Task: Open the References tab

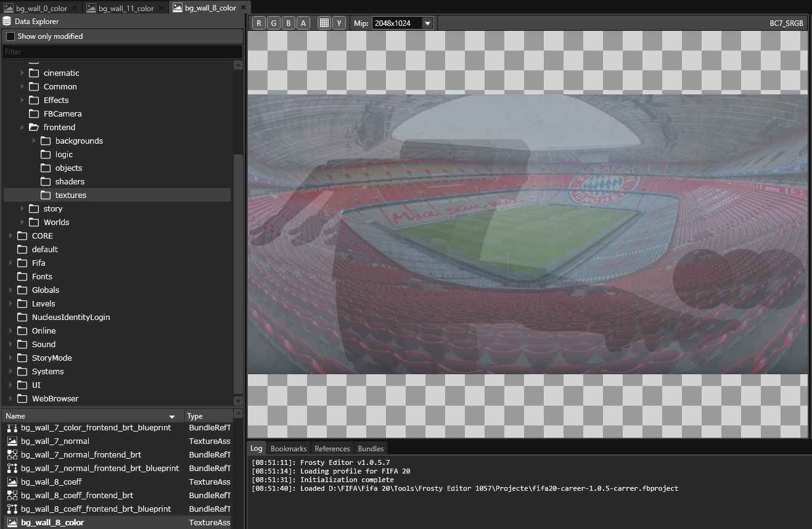Action: pos(332,448)
